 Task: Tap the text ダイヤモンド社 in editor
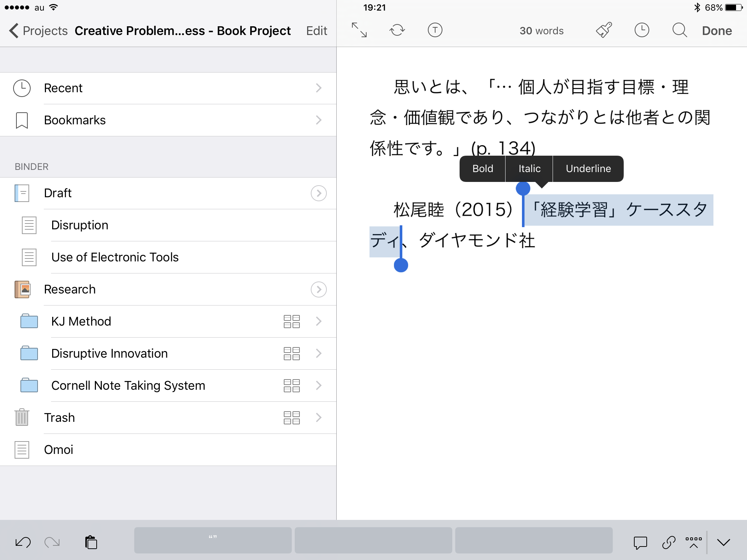tap(477, 241)
